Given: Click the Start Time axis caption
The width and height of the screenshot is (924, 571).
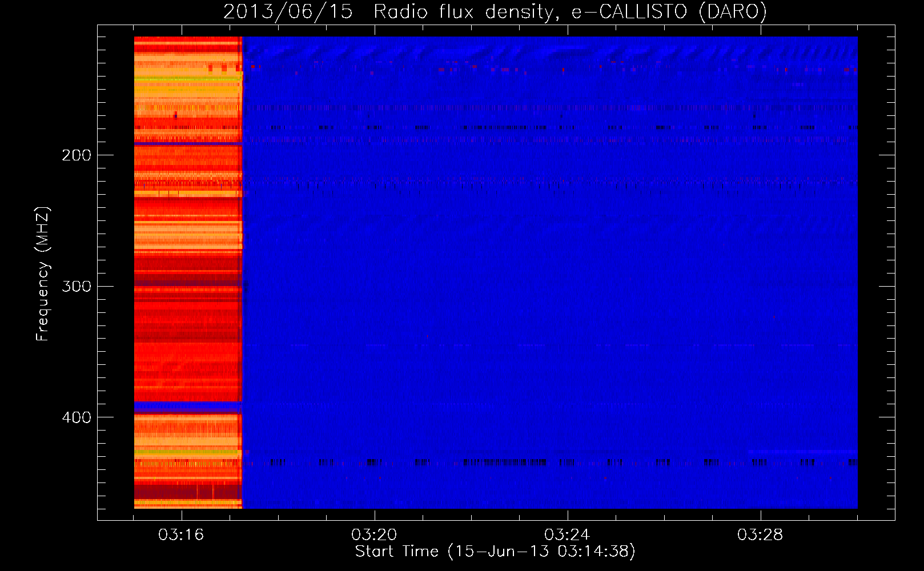Looking at the screenshot, I should coord(495,552).
